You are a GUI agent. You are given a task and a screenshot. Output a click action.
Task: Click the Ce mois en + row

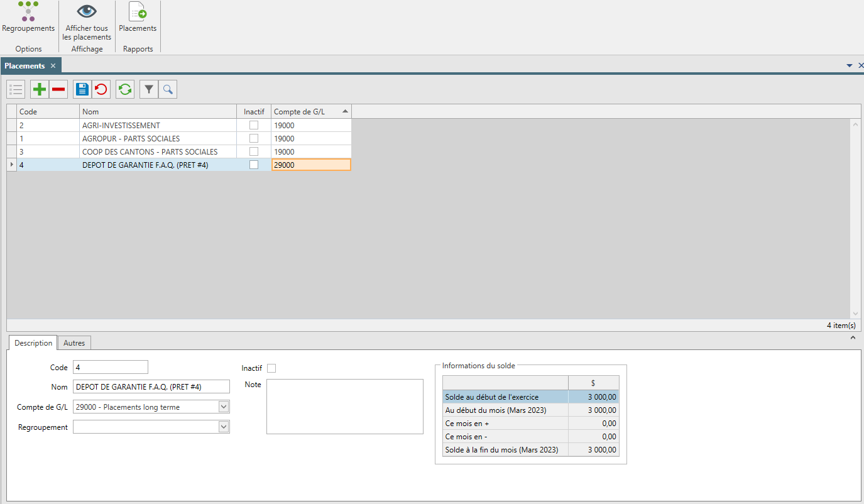[531, 423]
